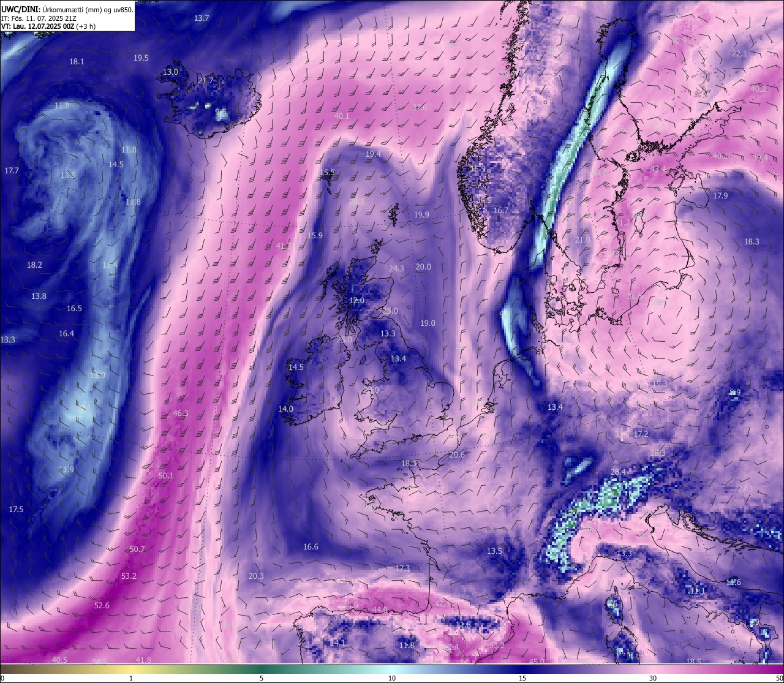Screen dimensions: 784x683
Task: Click the 42.1 value label
Action: pos(442,604)
